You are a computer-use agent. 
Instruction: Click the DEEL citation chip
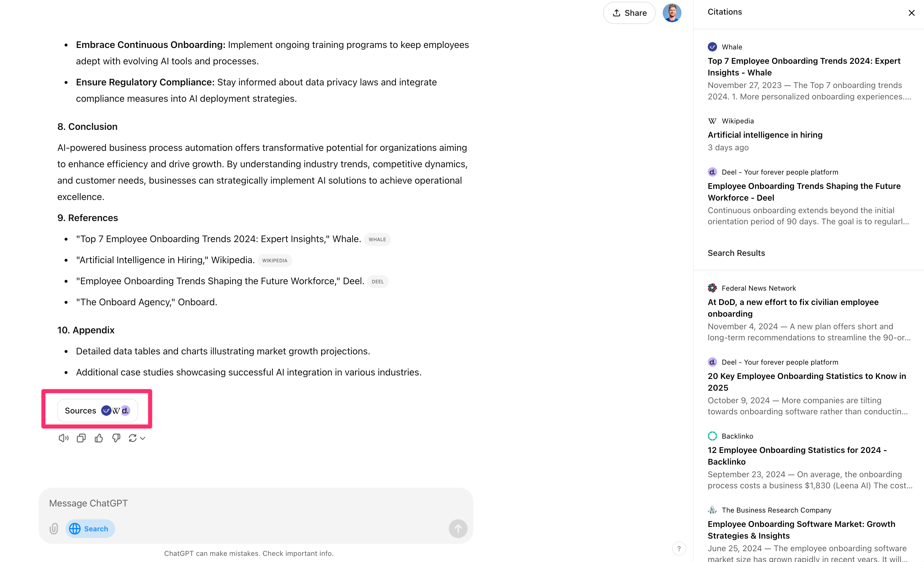pyautogui.click(x=378, y=281)
